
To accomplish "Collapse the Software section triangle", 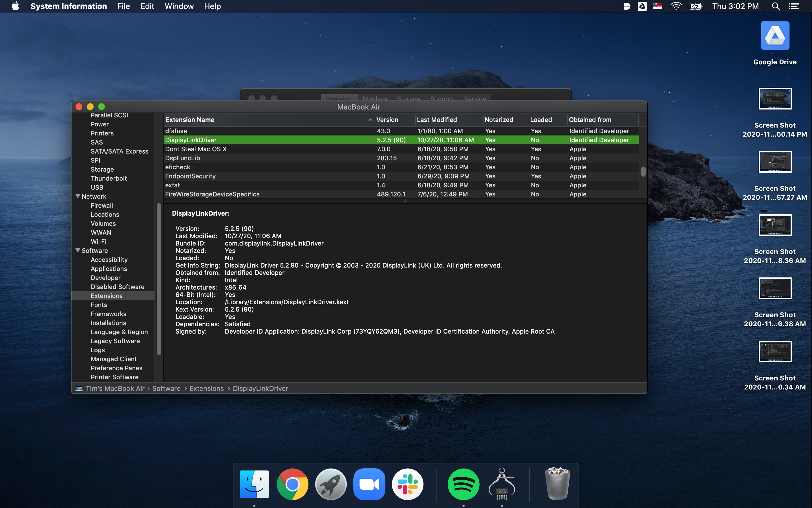I will coord(78,250).
